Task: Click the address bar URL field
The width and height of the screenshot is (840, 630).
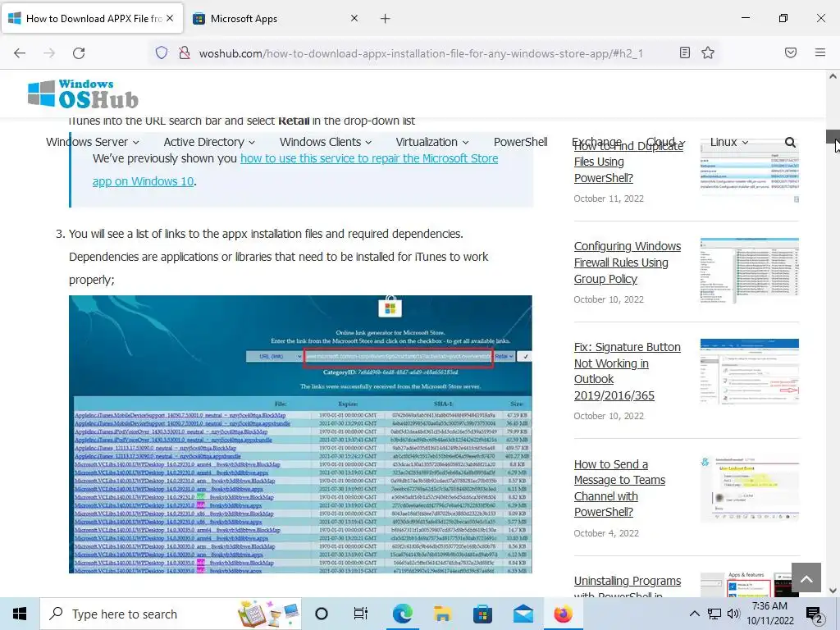Action: point(421,53)
